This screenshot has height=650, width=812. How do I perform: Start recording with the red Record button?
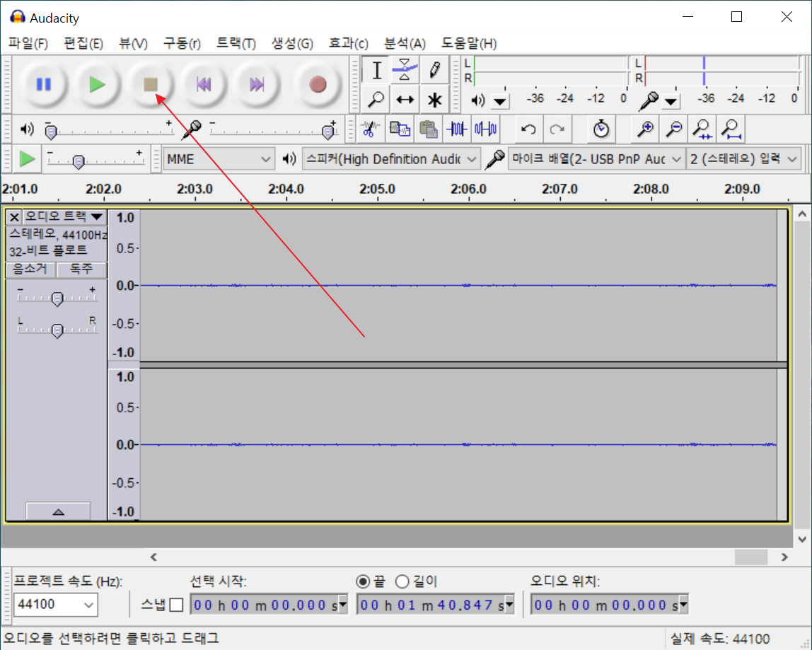(318, 84)
